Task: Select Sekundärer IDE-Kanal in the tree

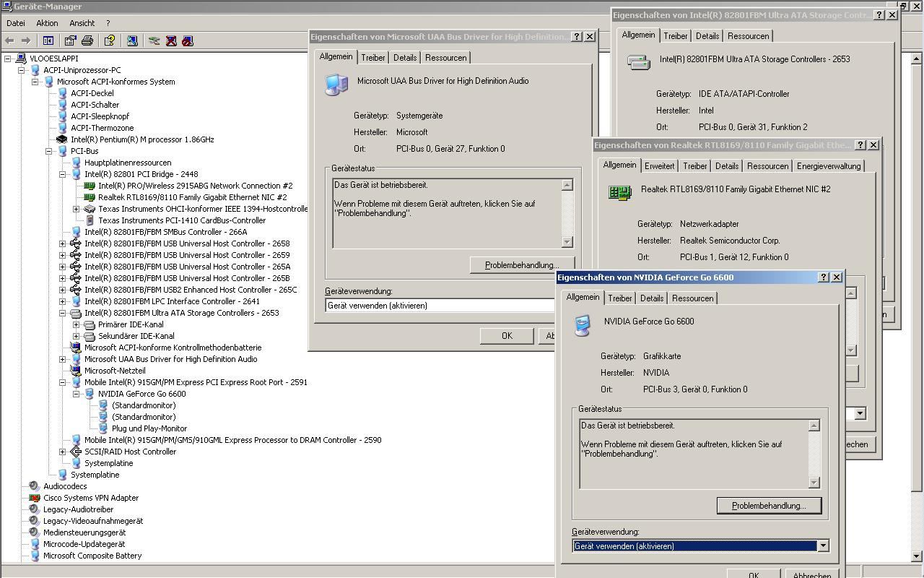Action: click(x=136, y=336)
